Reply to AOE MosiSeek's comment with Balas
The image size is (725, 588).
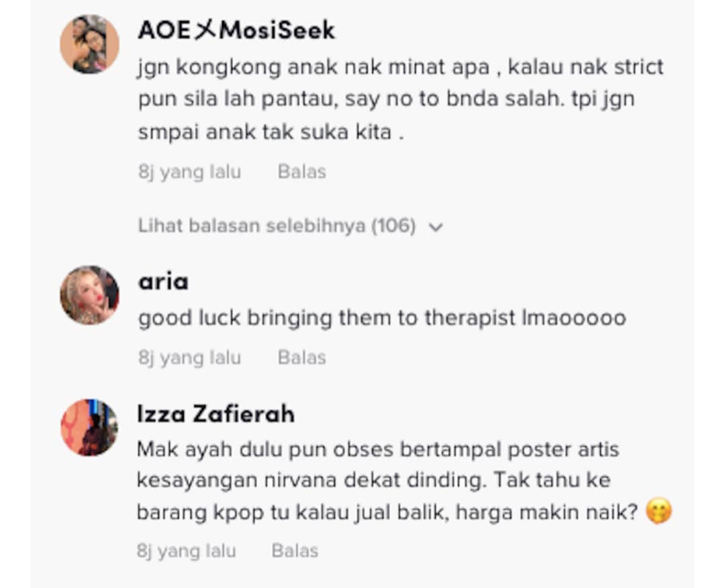[302, 172]
